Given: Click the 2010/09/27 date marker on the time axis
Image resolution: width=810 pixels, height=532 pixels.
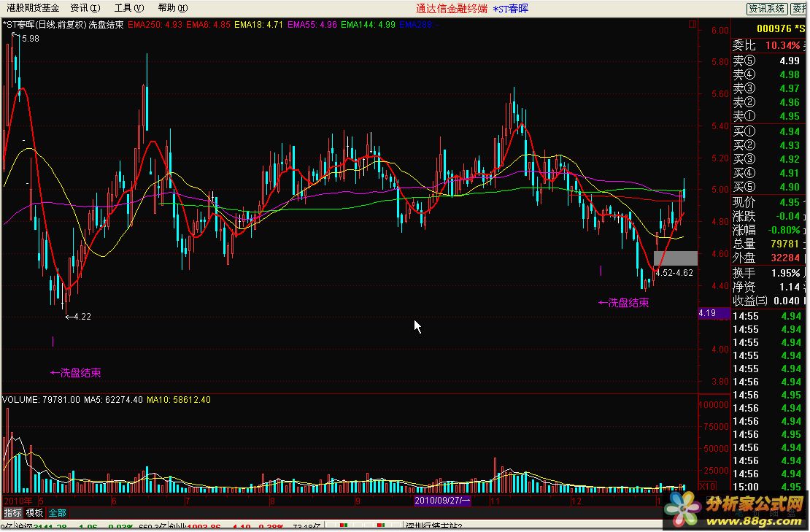Looking at the screenshot, I should 443,501.
